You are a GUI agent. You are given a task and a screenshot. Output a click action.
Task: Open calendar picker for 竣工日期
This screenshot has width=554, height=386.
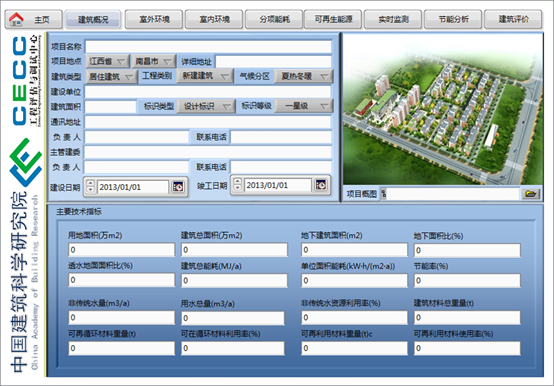click(x=321, y=185)
